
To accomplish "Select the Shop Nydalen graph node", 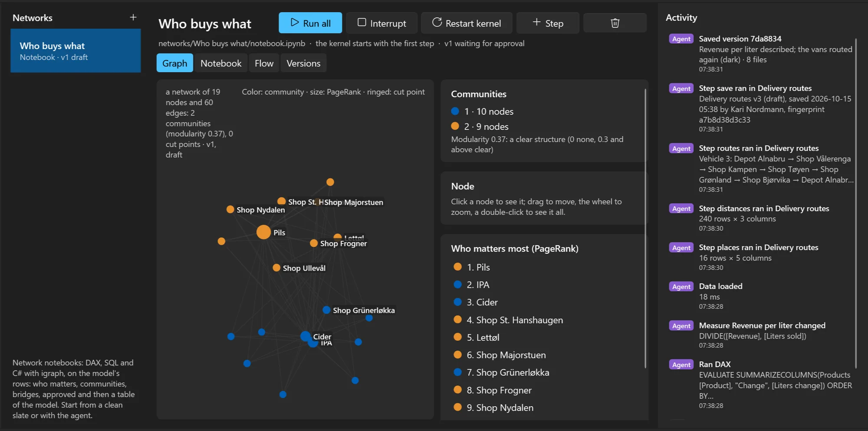I will [x=230, y=209].
